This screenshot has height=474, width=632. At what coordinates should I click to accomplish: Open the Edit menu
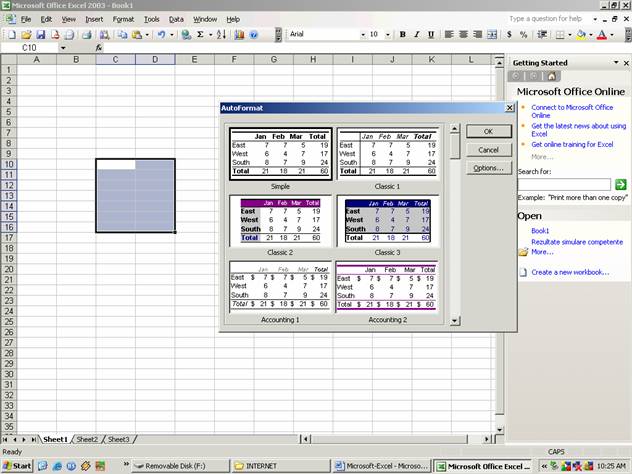pyautogui.click(x=46, y=19)
